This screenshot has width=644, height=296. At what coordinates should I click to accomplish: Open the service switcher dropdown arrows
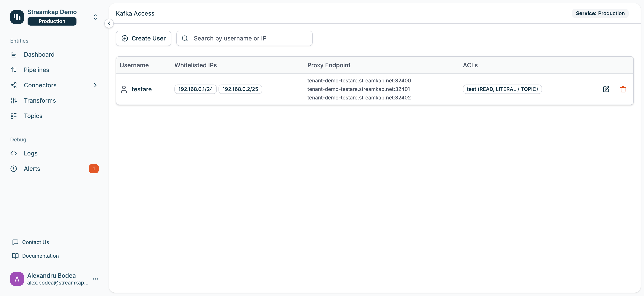[95, 17]
